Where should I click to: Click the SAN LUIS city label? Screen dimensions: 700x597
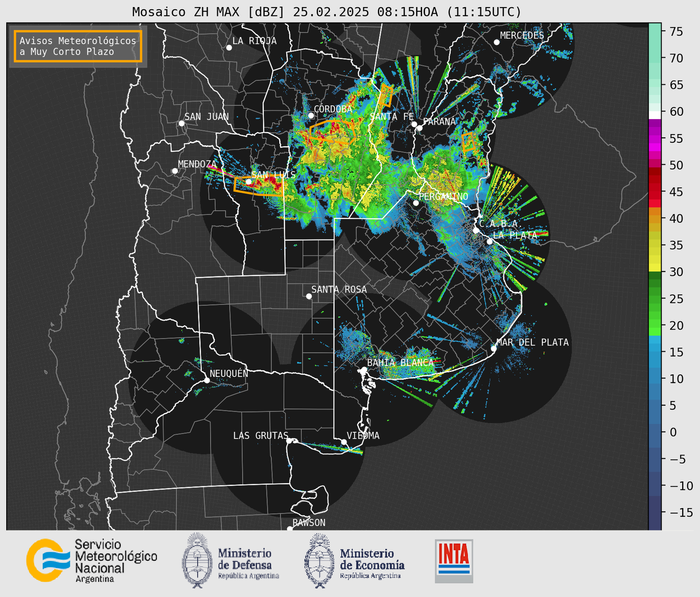pos(273,175)
